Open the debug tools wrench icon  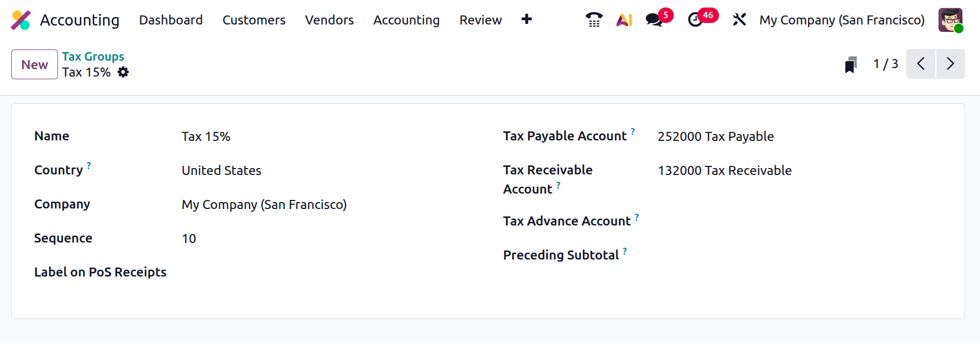click(739, 20)
